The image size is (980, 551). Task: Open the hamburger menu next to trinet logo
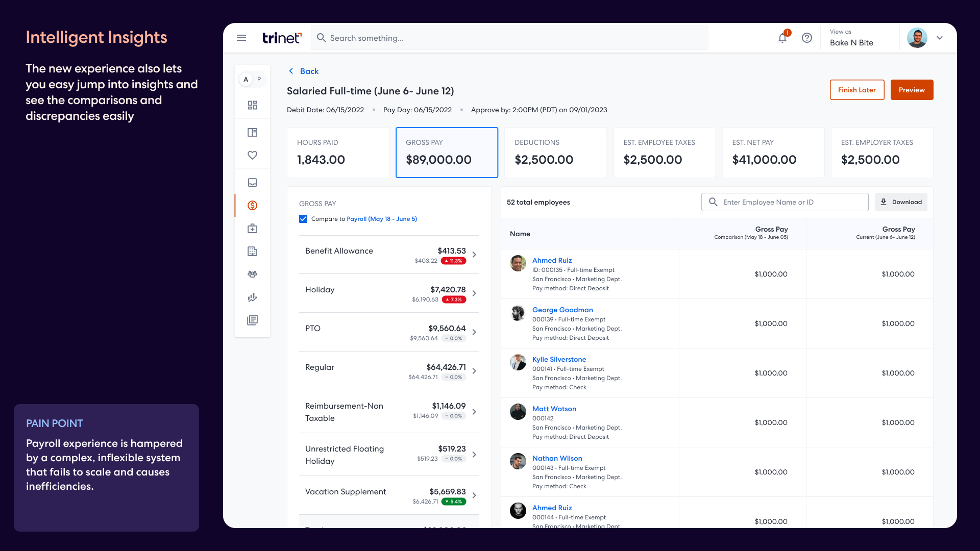tap(241, 38)
